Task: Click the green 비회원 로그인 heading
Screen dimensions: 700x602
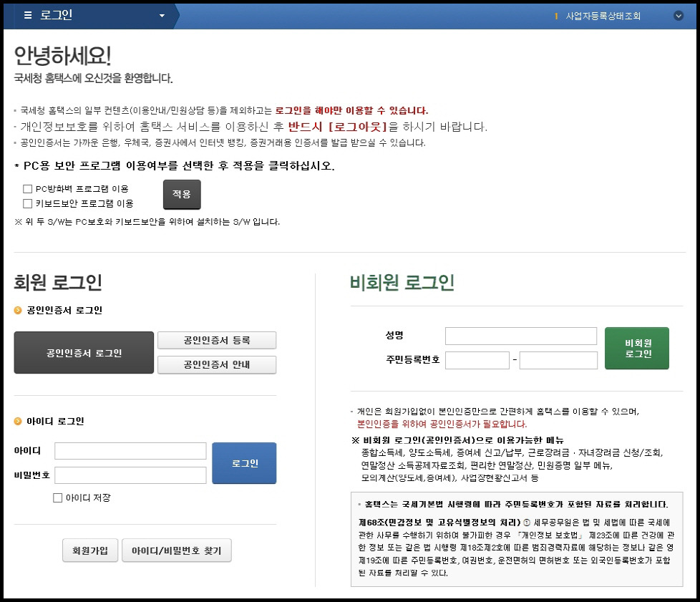Action: coord(402,282)
